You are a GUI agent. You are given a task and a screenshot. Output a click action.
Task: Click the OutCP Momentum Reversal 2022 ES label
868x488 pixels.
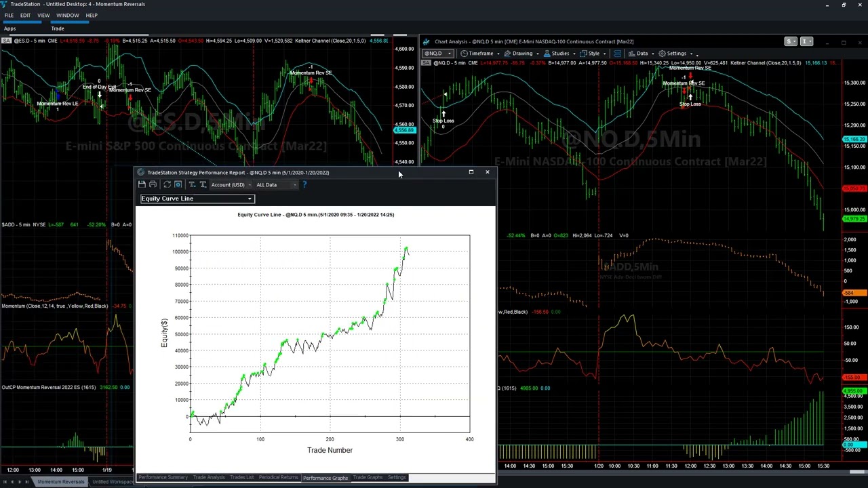click(x=49, y=388)
